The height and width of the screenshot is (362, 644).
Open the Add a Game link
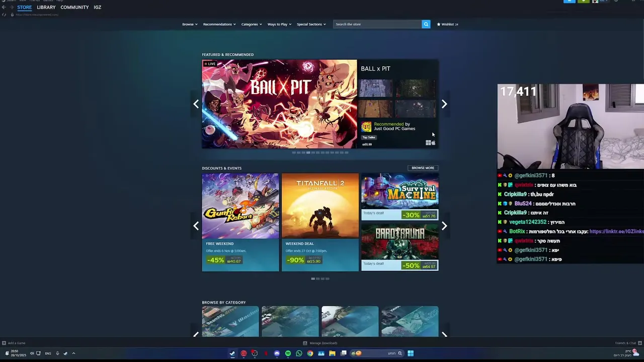coord(17,343)
